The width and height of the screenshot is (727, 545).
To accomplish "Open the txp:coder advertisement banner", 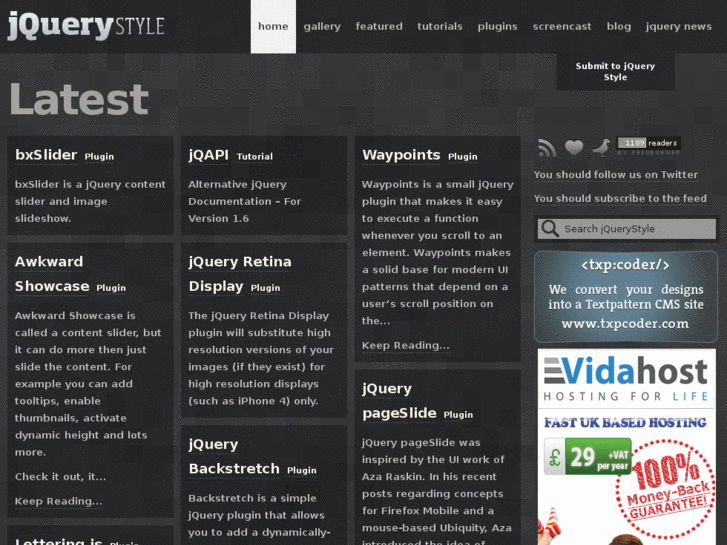I will (626, 296).
